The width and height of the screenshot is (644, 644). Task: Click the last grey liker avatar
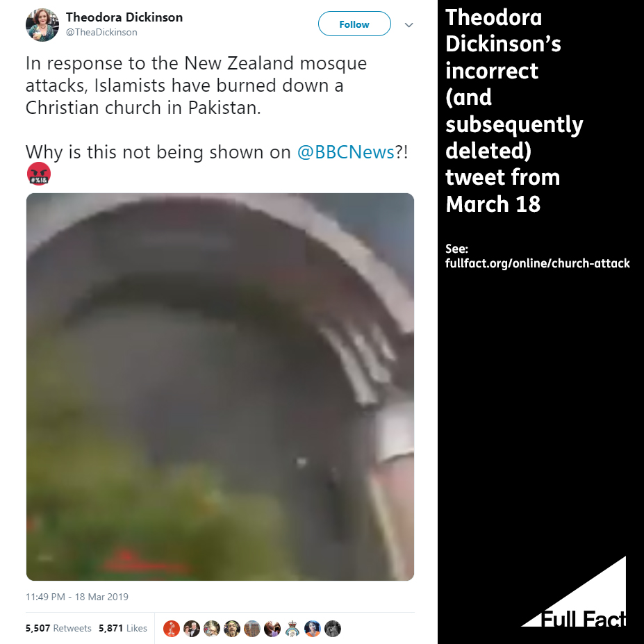tap(333, 629)
